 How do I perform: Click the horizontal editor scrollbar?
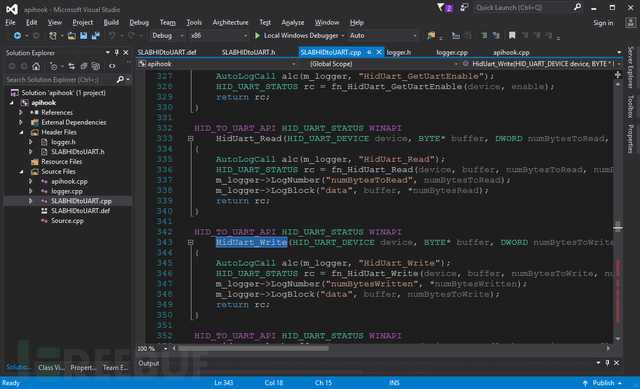pyautogui.click(x=391, y=349)
